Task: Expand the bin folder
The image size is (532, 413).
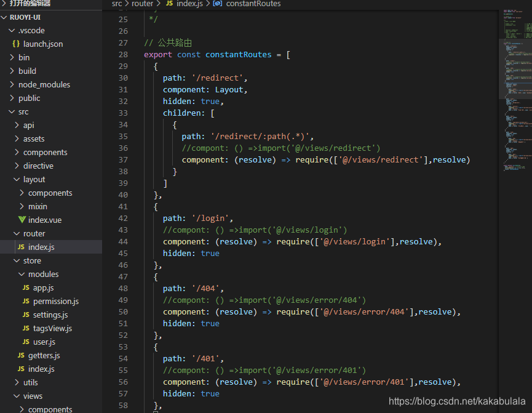Action: click(x=12, y=57)
